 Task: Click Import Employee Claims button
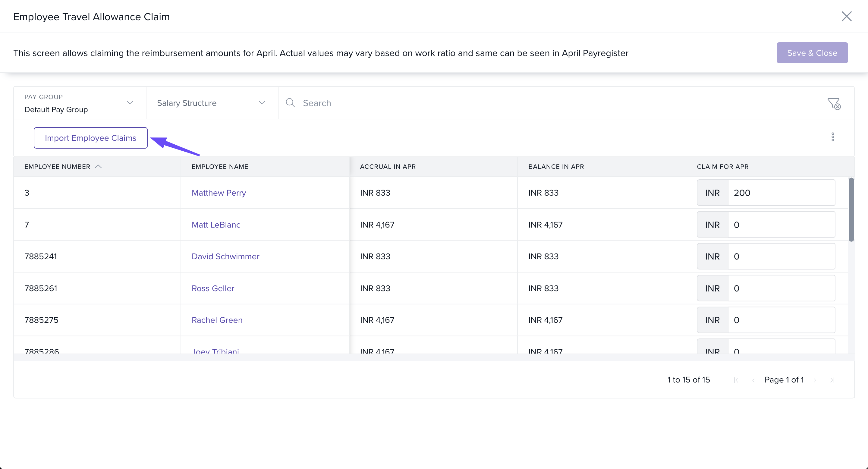pos(91,138)
